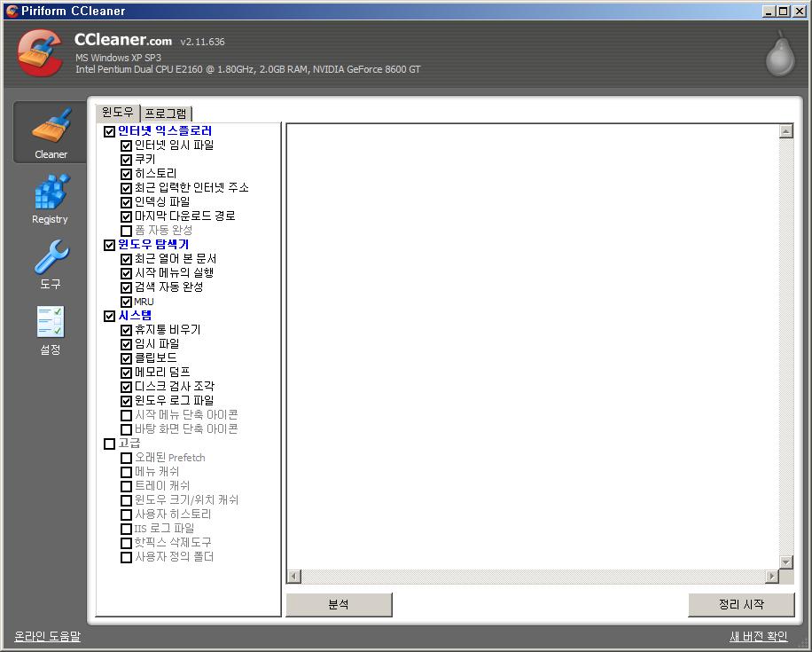
Task: Uncheck 인터넷 임시 파일 checkbox
Action: tap(126, 145)
